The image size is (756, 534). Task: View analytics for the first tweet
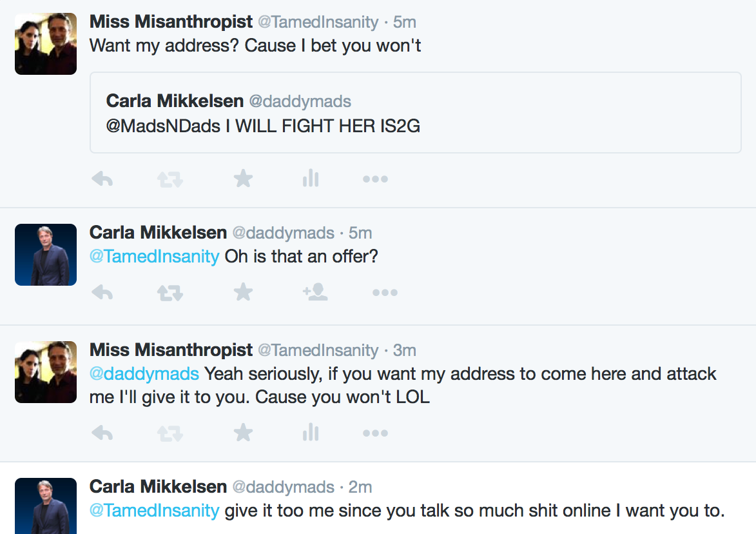click(311, 179)
